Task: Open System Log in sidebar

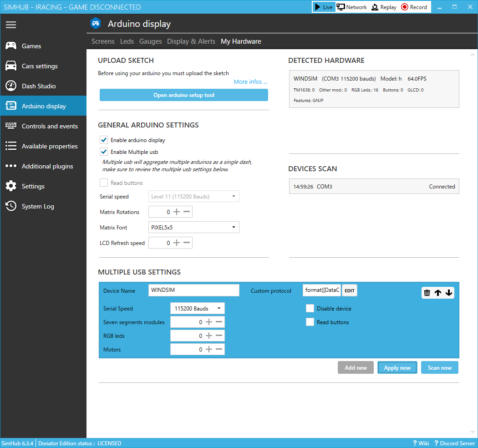Action: pyautogui.click(x=43, y=206)
